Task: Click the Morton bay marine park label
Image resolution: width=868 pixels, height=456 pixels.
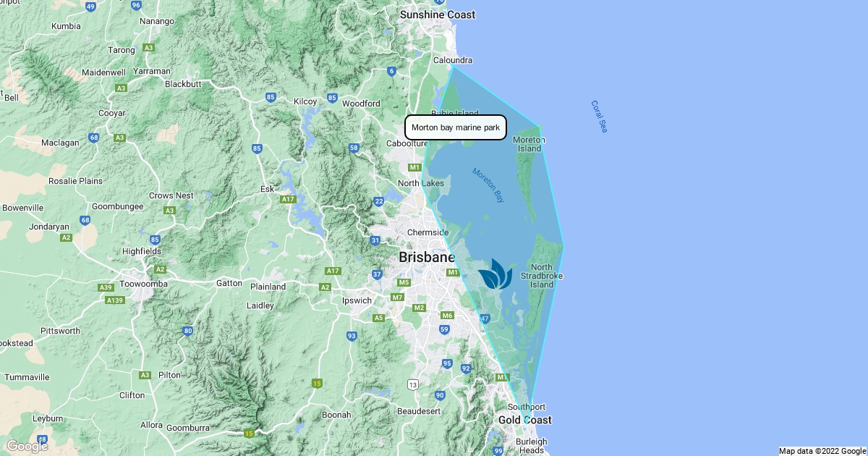Action: click(455, 127)
